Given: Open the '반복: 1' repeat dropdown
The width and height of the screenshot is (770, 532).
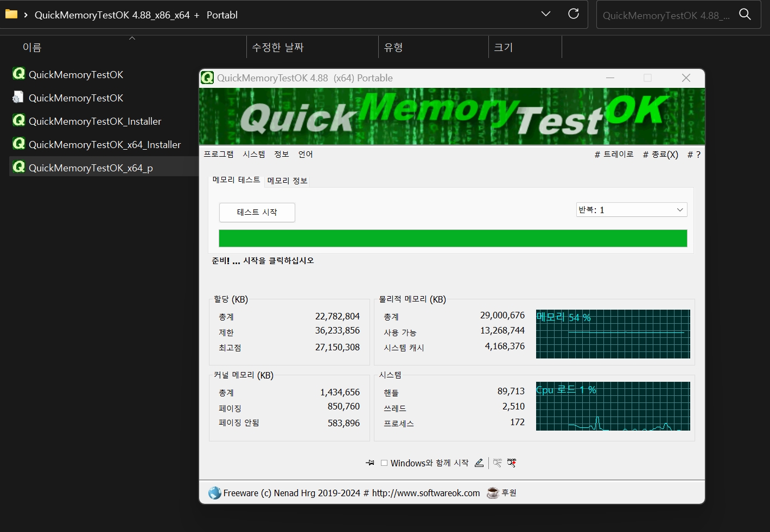Looking at the screenshot, I should (632, 210).
